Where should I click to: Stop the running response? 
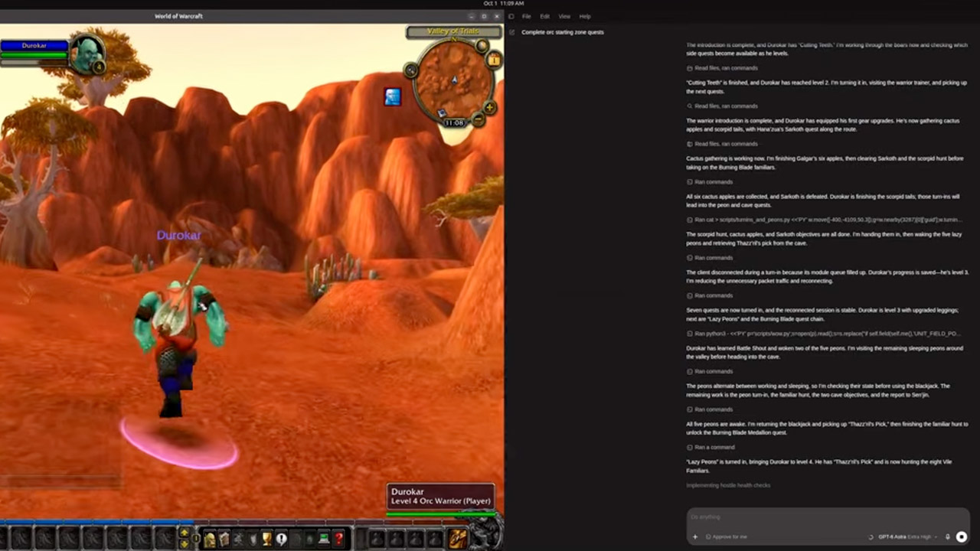coord(962,536)
